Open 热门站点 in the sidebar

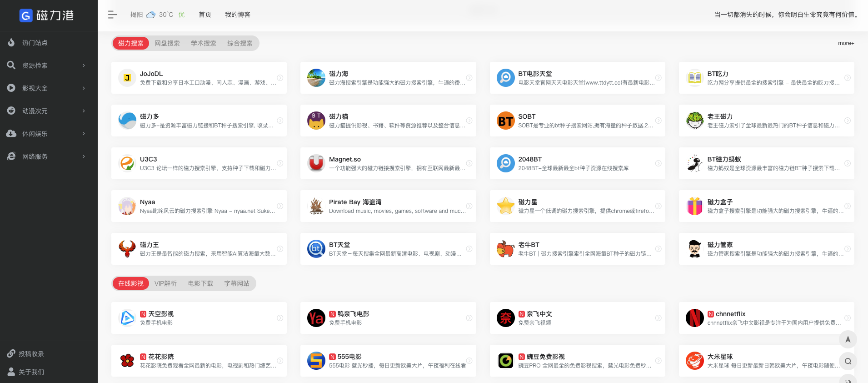49,43
